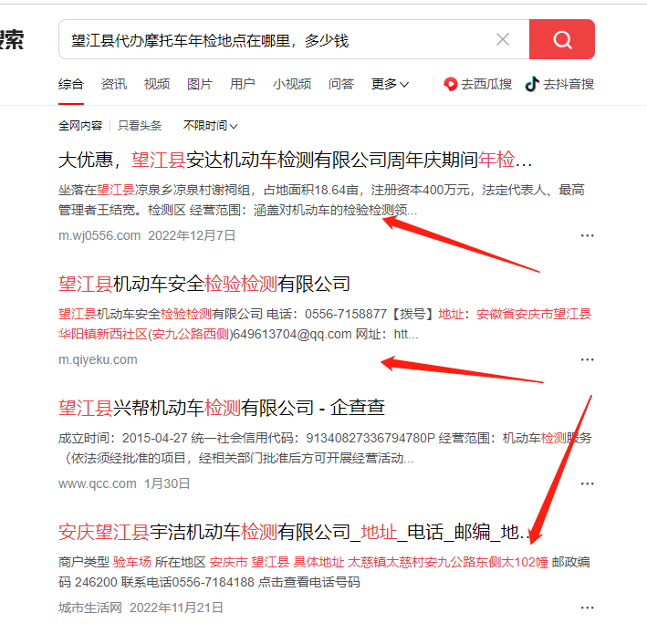Open more options for the m.wj0556.com result
647x644 pixels.
click(587, 235)
